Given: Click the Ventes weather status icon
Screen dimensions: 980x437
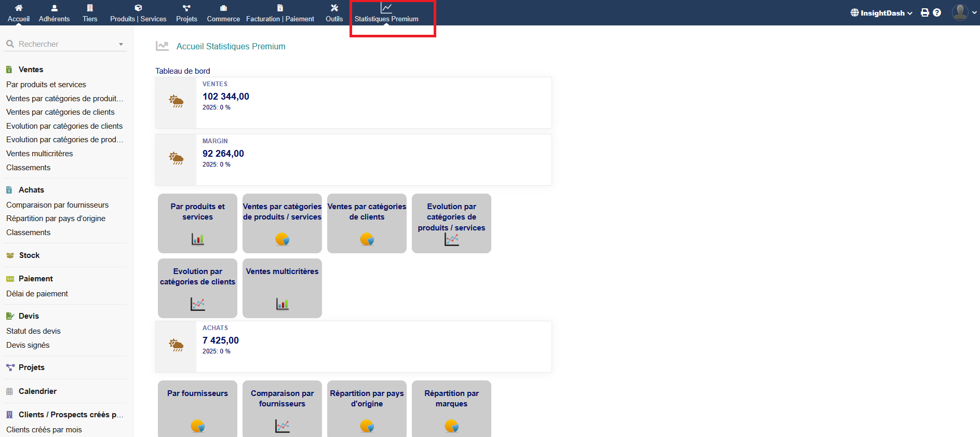Looking at the screenshot, I should click(176, 102).
